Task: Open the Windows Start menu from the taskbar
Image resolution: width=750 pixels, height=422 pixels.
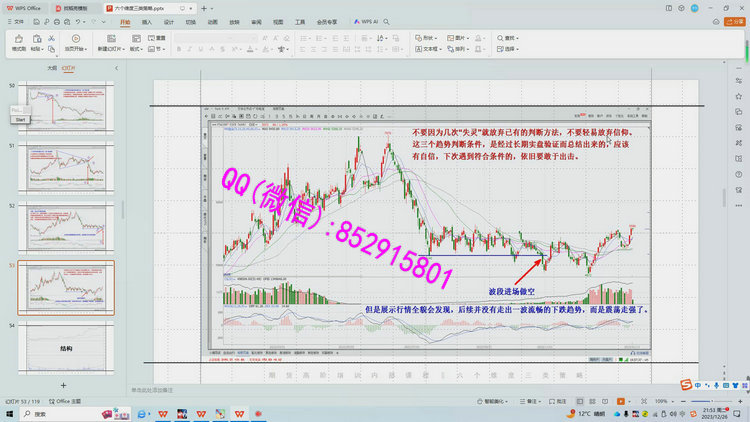Action: click(x=11, y=413)
